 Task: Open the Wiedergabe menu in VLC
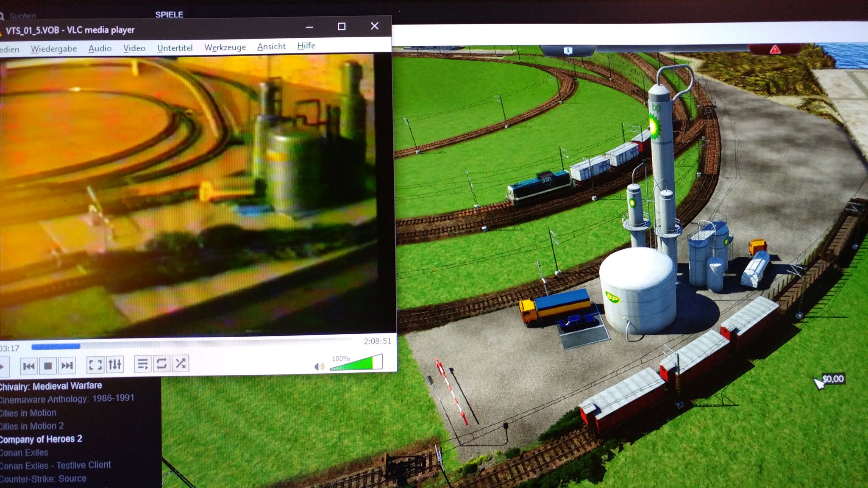pos(54,49)
